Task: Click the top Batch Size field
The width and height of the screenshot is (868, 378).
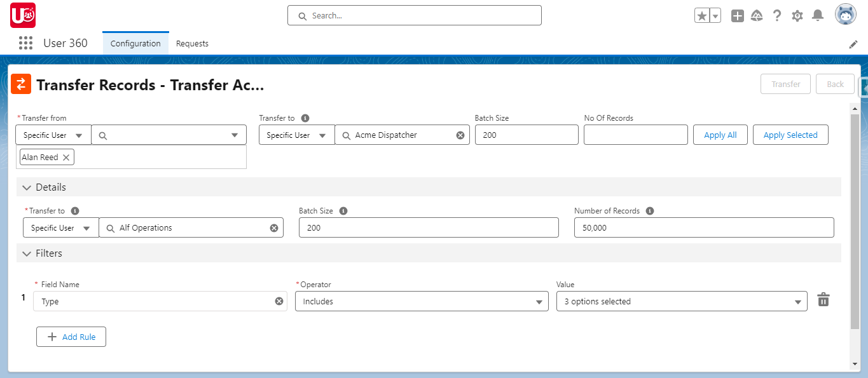Action: (x=527, y=135)
